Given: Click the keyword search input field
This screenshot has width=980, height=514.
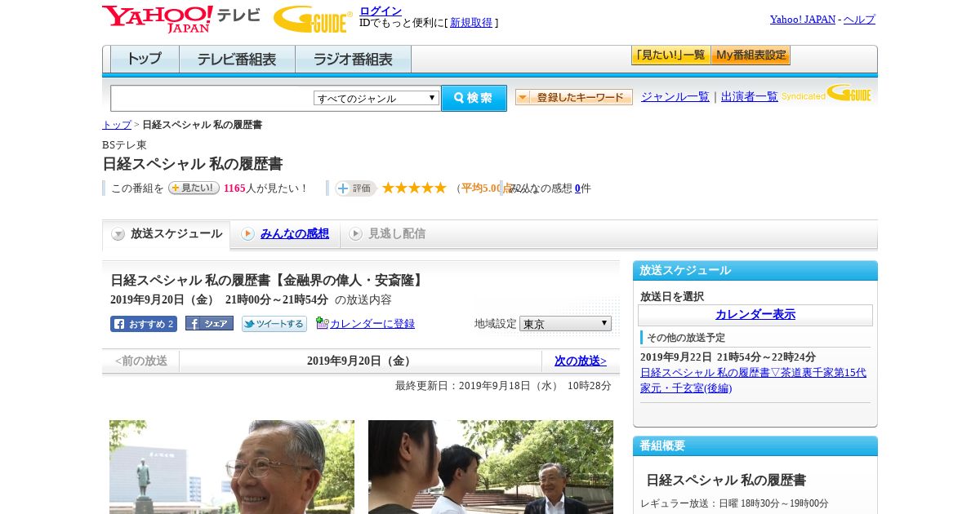Looking at the screenshot, I should click(212, 98).
